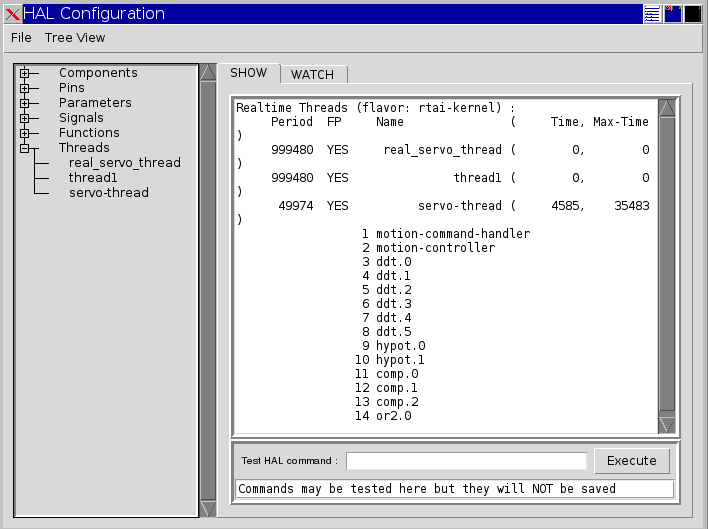Click 'ddt.5' in the output list
Screen dimensions: 708x529
(x=394, y=332)
